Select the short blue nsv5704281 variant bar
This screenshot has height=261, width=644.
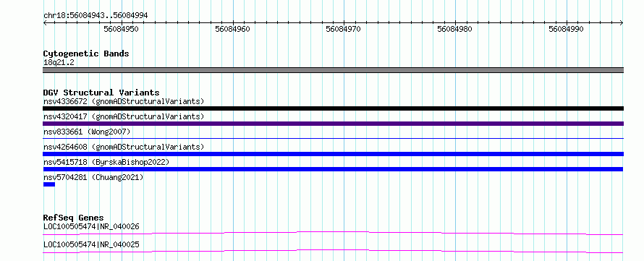tap(49, 184)
